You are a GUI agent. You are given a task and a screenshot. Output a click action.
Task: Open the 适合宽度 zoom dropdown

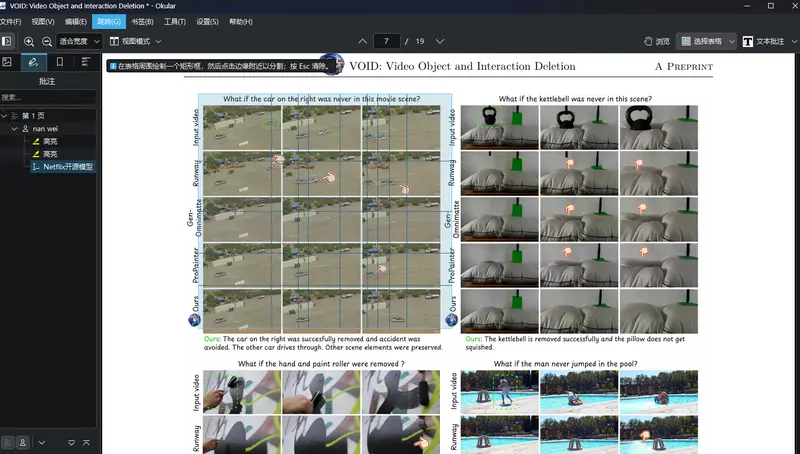[x=78, y=41]
